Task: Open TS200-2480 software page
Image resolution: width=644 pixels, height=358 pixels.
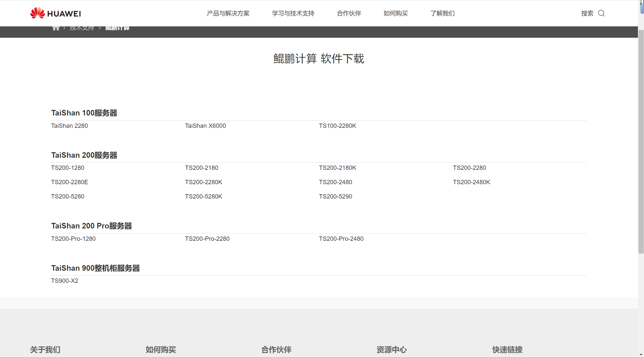Action: pos(335,182)
